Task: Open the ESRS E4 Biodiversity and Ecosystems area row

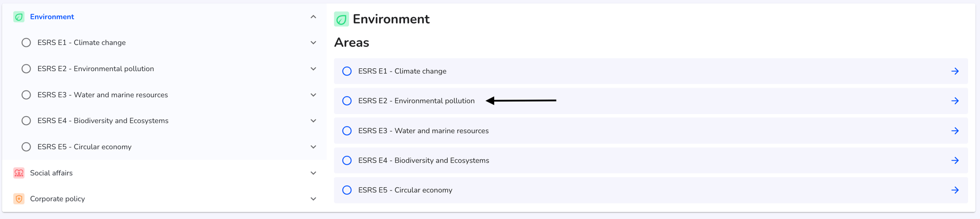Action: pos(650,161)
